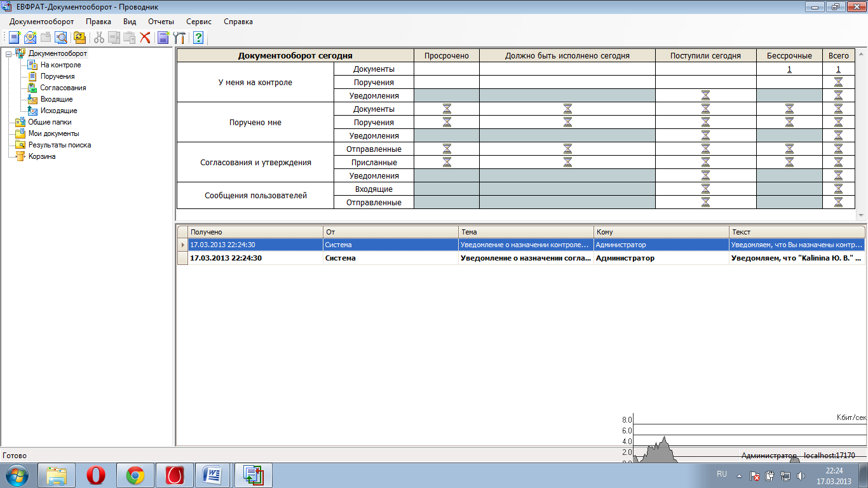Click the Поручено мне row group
This screenshot has width=868, height=488.
click(x=255, y=123)
